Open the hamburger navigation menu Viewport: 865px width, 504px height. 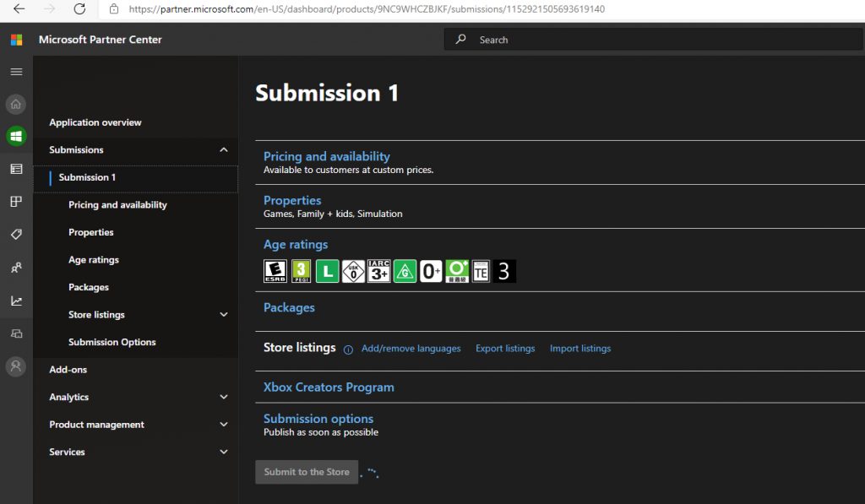[16, 72]
